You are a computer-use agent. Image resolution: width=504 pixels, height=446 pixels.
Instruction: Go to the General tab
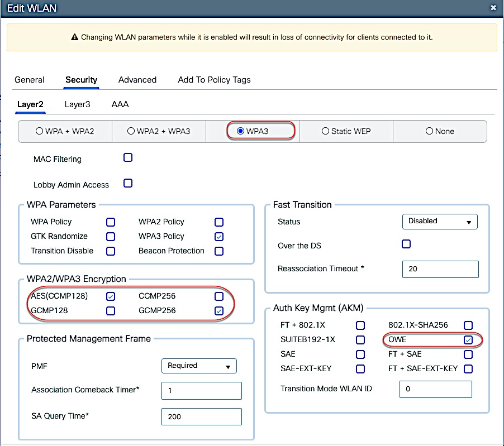[29, 80]
